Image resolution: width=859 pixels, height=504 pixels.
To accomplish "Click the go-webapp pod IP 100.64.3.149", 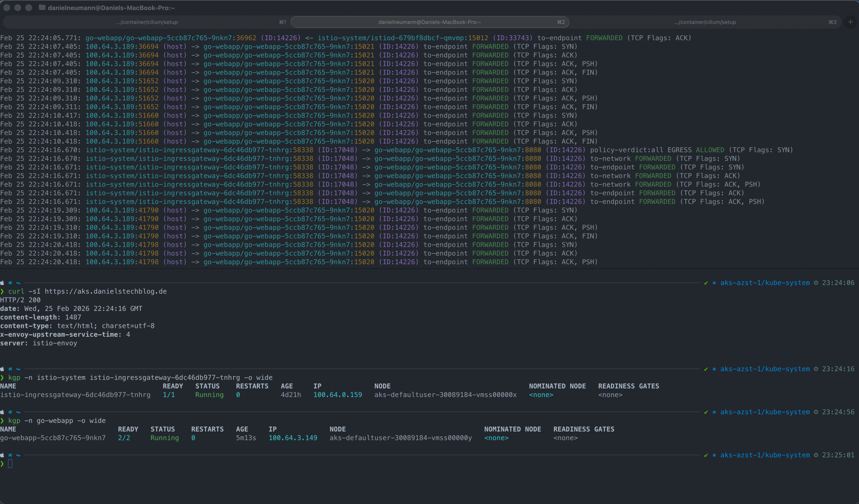I will [x=293, y=438].
